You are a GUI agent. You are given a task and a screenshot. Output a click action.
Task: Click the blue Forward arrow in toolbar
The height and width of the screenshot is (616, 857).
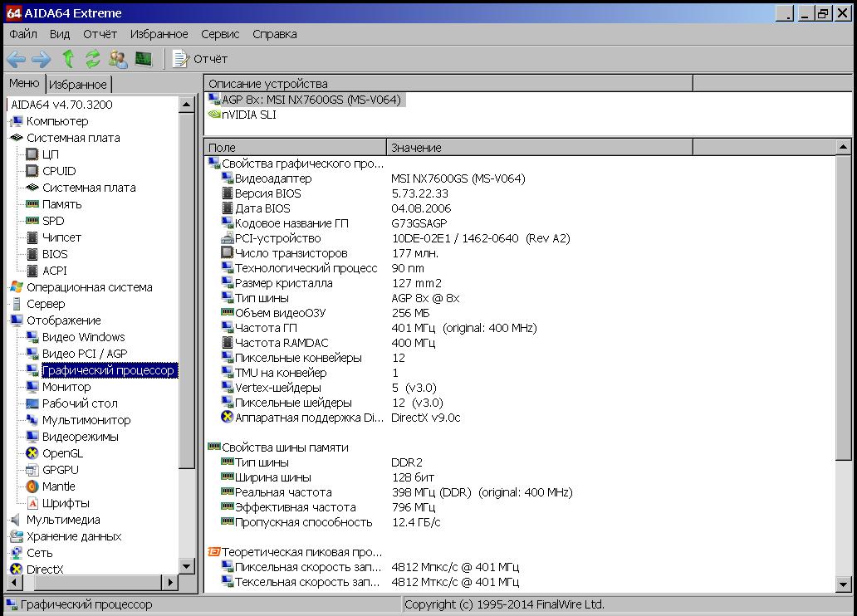point(42,59)
